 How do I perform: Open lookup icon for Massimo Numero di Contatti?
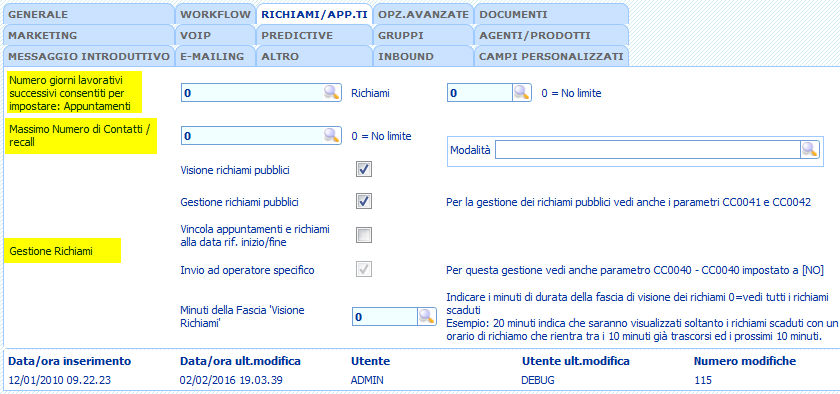(332, 136)
